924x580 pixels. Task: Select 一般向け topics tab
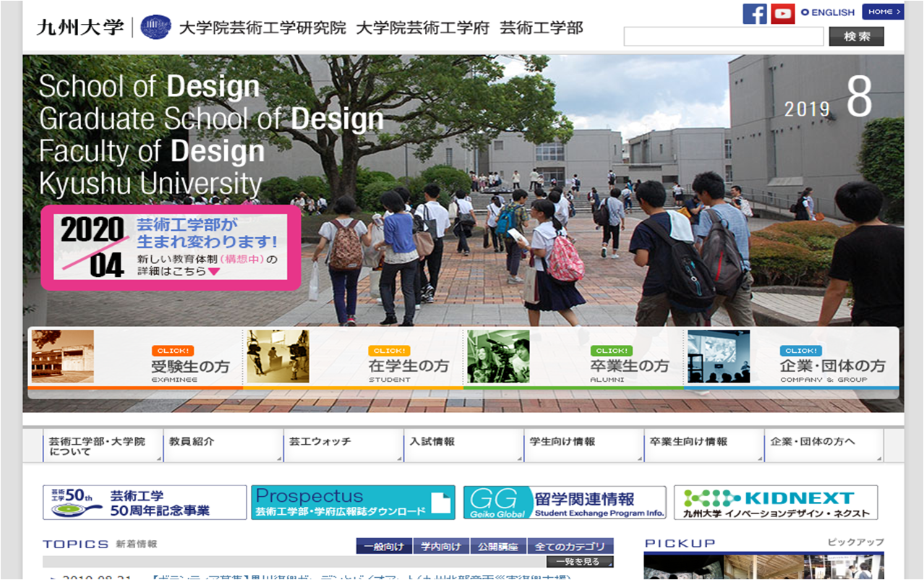[384, 547]
